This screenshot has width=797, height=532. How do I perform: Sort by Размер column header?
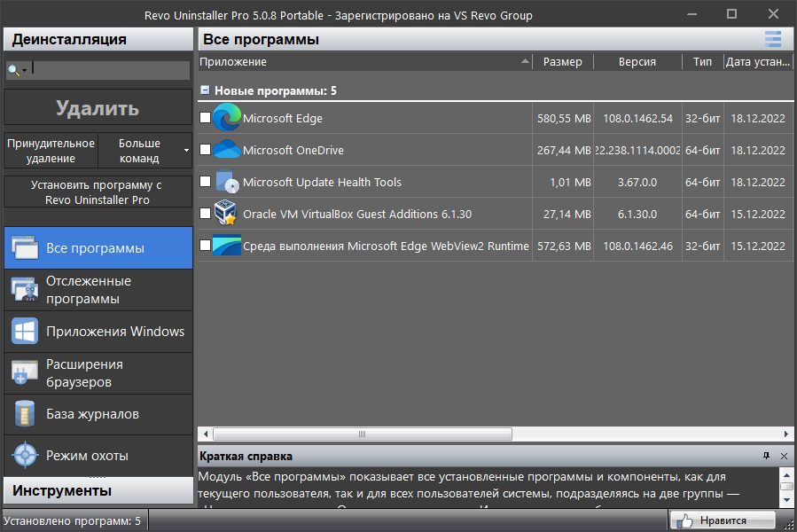coord(563,61)
